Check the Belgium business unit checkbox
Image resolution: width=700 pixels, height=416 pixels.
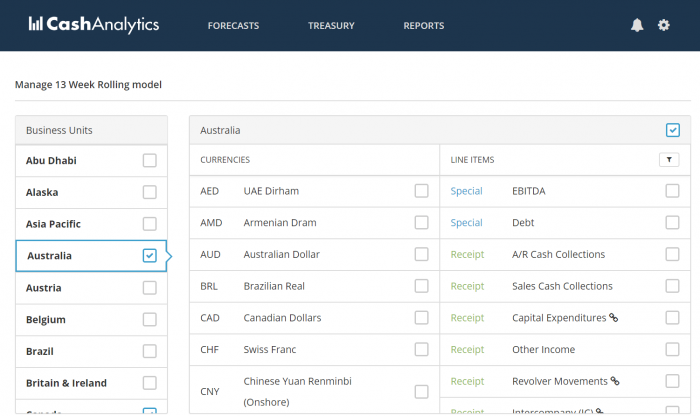click(x=150, y=319)
